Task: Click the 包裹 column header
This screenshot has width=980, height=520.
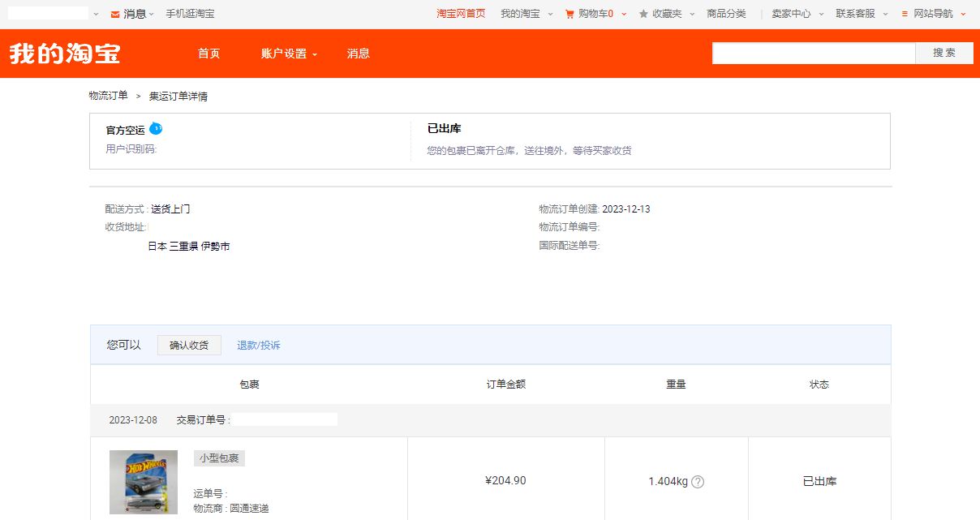Action: pos(249,385)
